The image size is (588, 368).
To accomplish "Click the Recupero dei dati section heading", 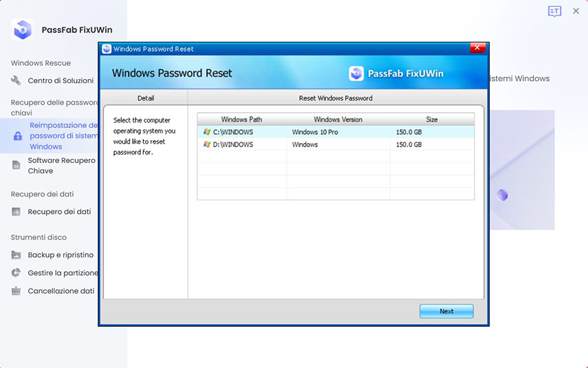I will click(x=42, y=194).
